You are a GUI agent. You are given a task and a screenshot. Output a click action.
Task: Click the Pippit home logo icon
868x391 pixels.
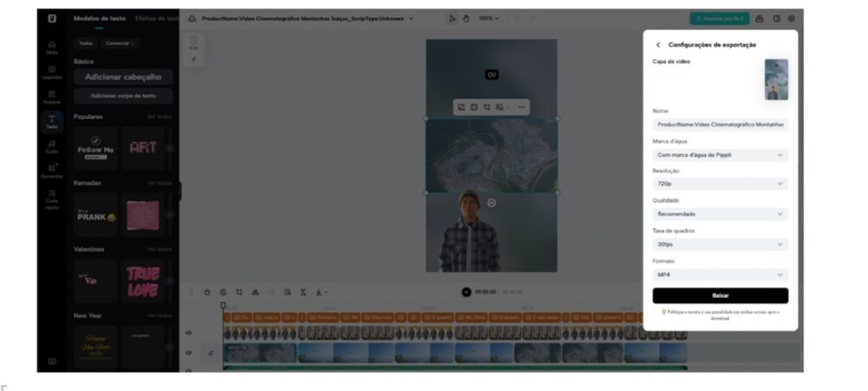pyautogui.click(x=52, y=19)
